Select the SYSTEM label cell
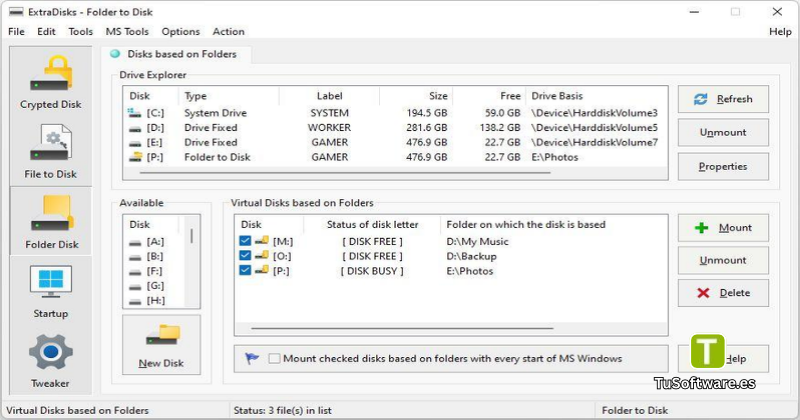Screen dimensions: 800x420 pyautogui.click(x=329, y=113)
